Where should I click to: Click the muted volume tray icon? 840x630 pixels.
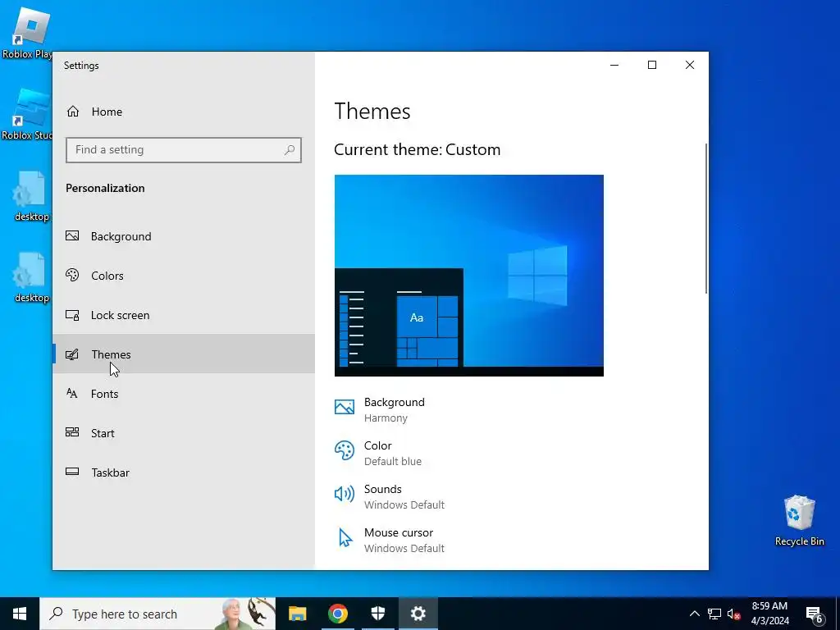point(734,614)
